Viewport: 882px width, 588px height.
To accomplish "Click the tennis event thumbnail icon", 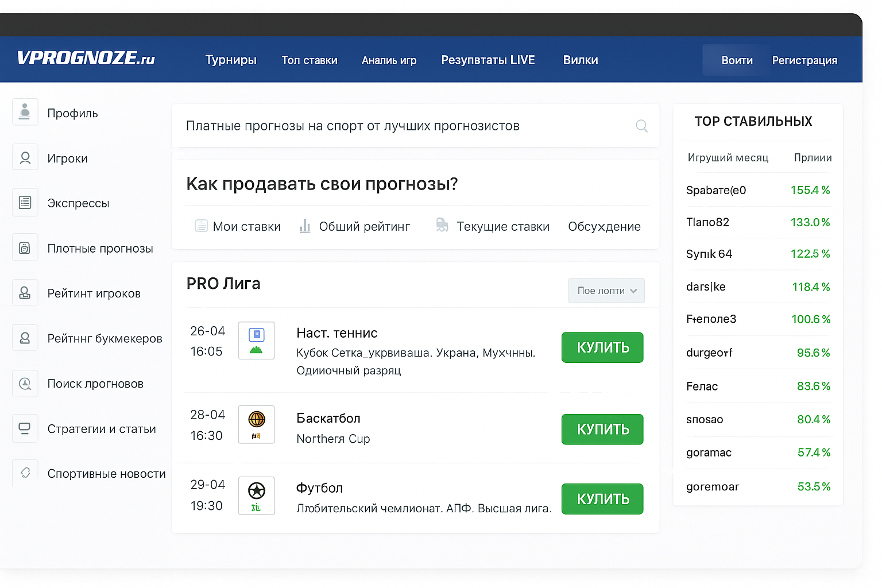I will click(256, 341).
